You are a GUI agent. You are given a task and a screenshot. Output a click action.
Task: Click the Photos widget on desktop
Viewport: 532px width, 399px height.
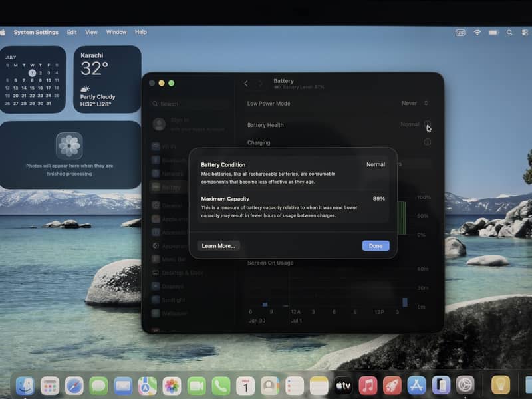point(70,155)
